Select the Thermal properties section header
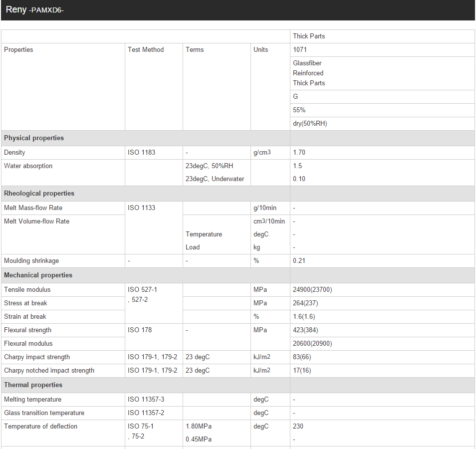This screenshot has width=476, height=449. click(33, 385)
